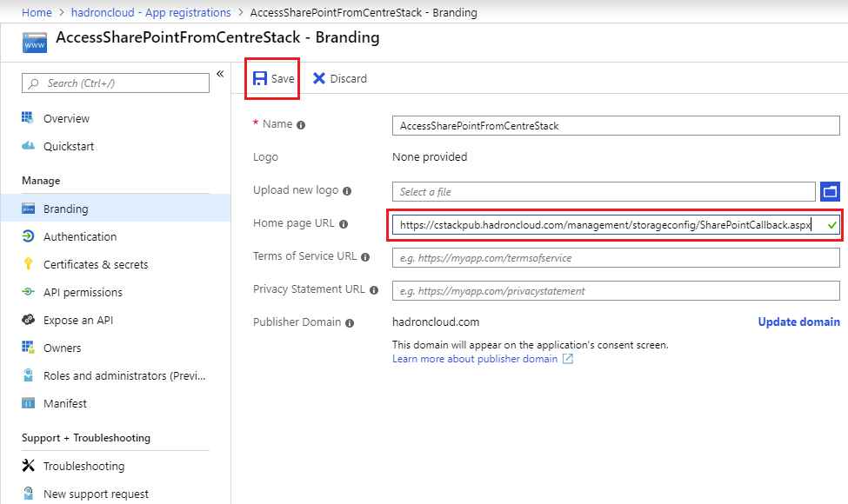Click info icon next to Home page URL
Screen dimensions: 848x504
[x=344, y=224]
